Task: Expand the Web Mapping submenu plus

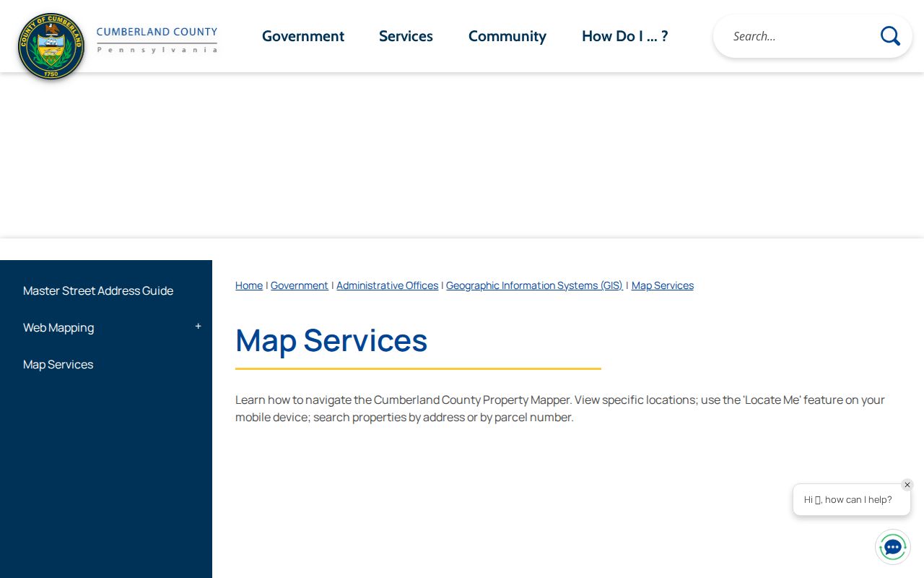Action: pos(199,327)
